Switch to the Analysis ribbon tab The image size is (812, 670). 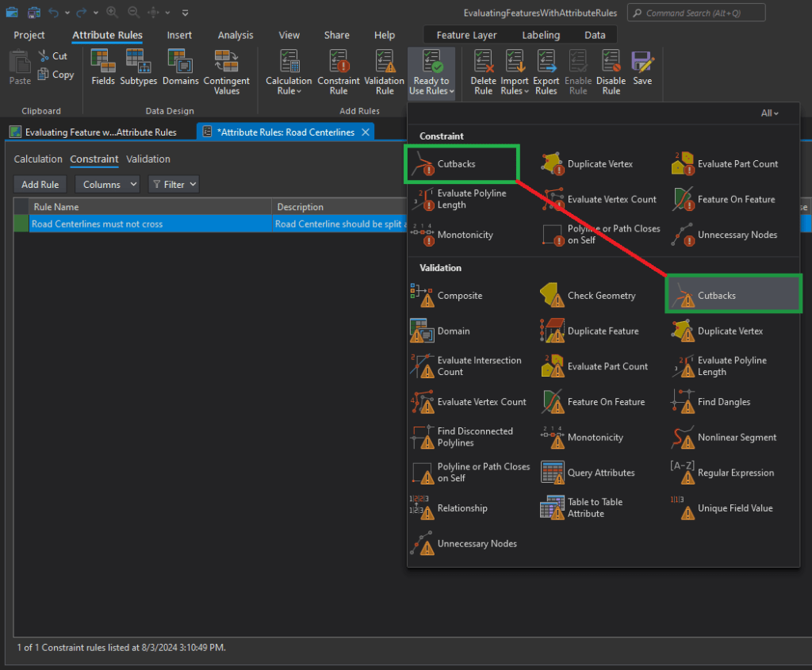(236, 35)
